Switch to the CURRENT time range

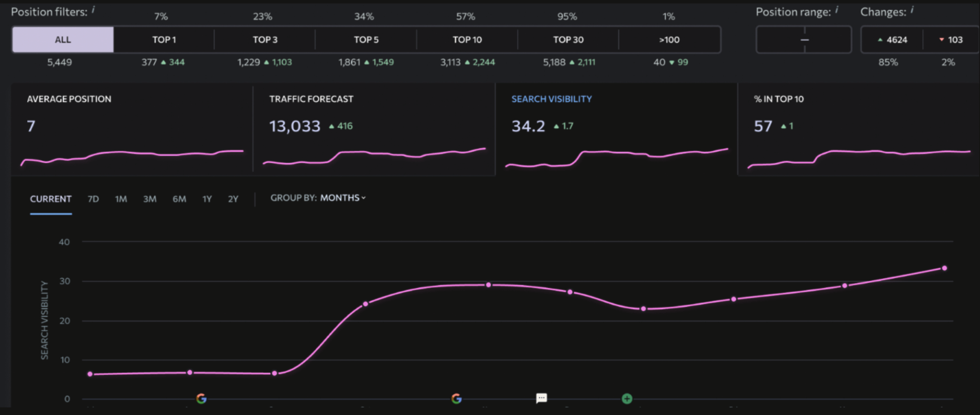pyautogui.click(x=51, y=199)
